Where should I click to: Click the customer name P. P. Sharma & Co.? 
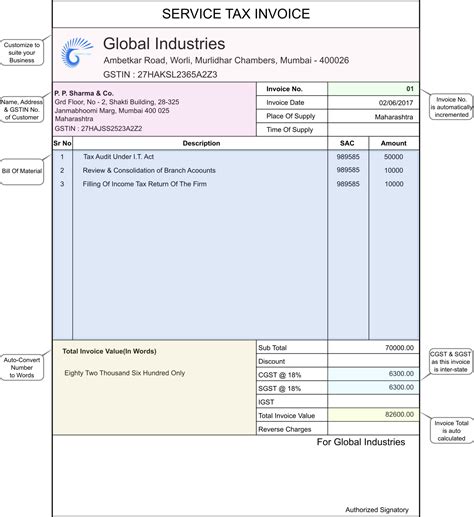84,93
